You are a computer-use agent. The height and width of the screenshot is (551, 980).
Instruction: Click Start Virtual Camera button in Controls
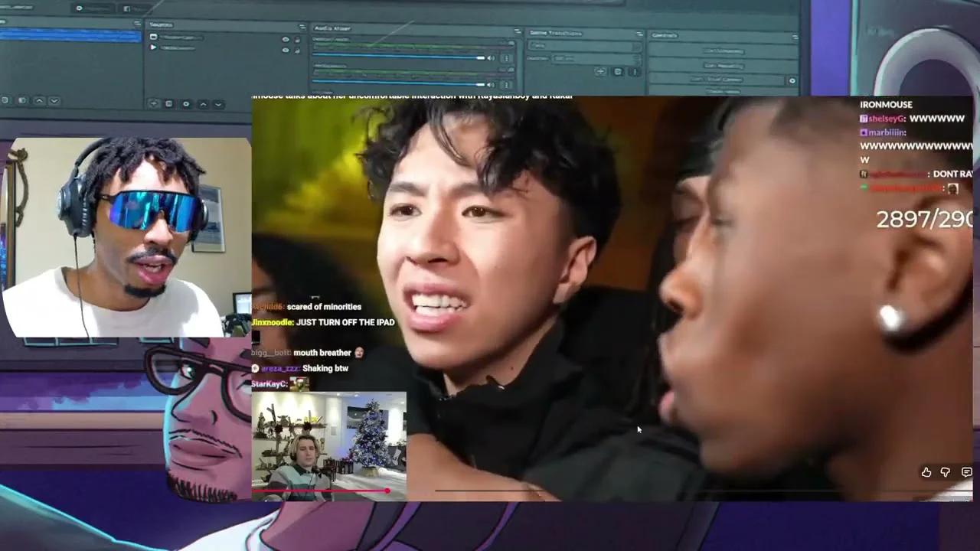click(x=716, y=80)
